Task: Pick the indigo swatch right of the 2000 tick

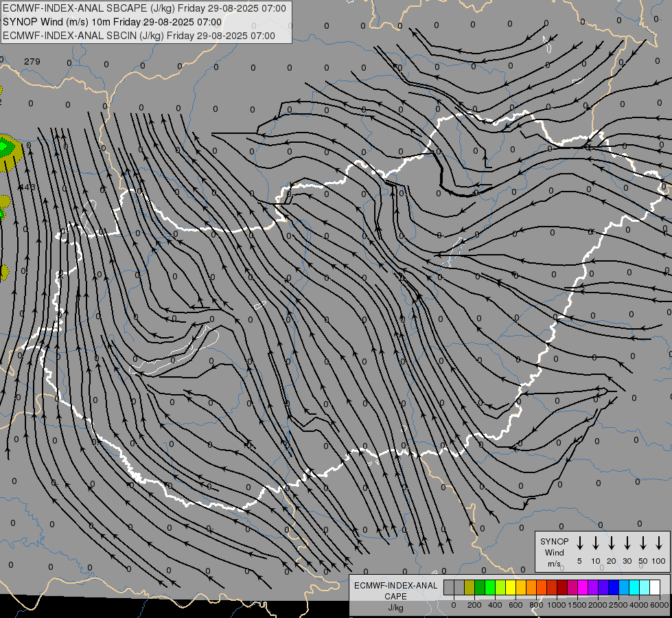Action: [x=604, y=587]
